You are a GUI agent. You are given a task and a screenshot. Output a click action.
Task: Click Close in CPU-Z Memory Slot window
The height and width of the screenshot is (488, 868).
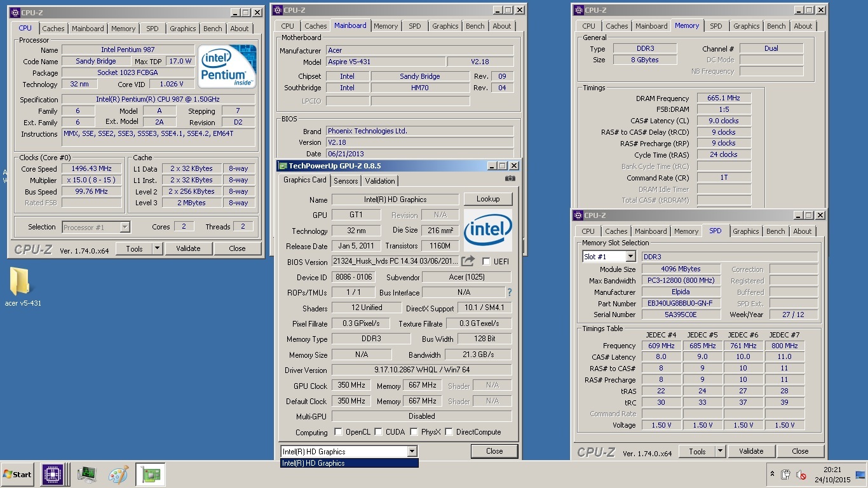pos(800,452)
